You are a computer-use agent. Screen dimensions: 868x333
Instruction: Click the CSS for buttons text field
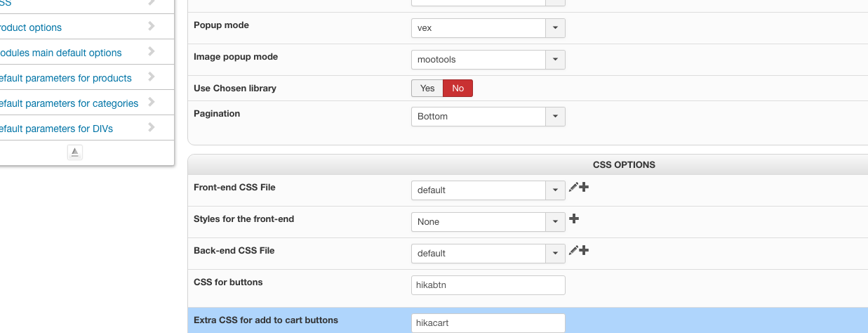(488, 285)
